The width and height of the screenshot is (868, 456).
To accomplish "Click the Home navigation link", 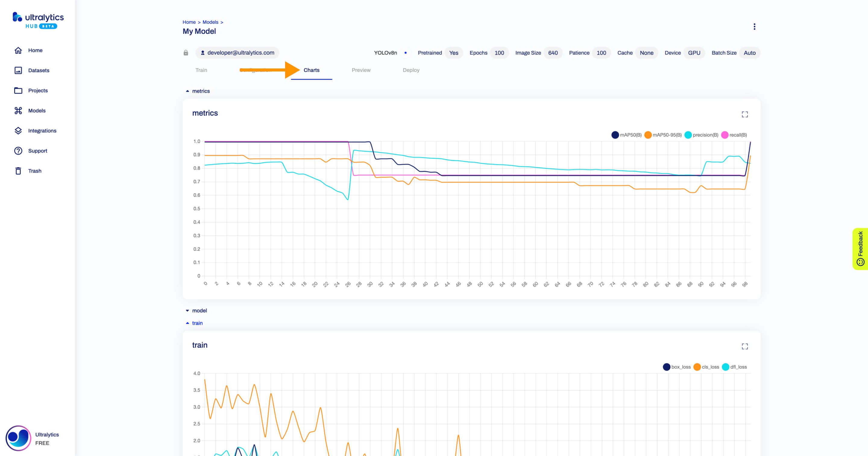I will 35,50.
